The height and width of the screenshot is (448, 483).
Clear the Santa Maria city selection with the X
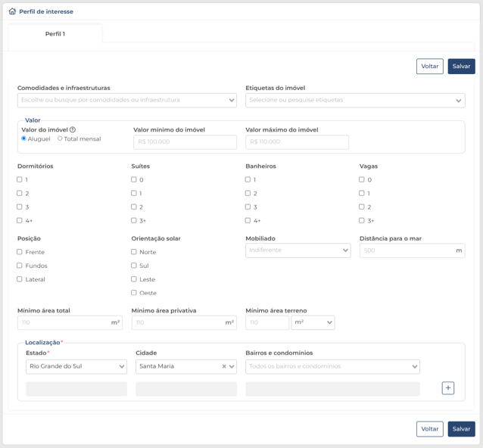pyautogui.click(x=224, y=366)
